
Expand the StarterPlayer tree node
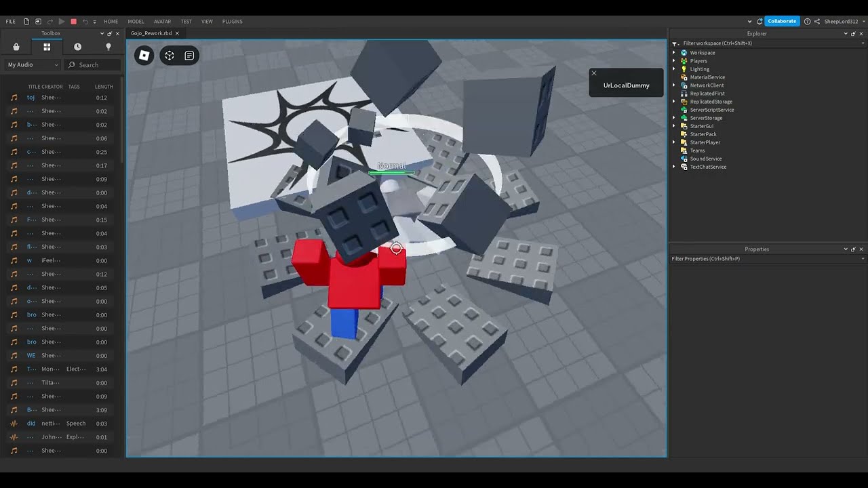click(x=674, y=142)
